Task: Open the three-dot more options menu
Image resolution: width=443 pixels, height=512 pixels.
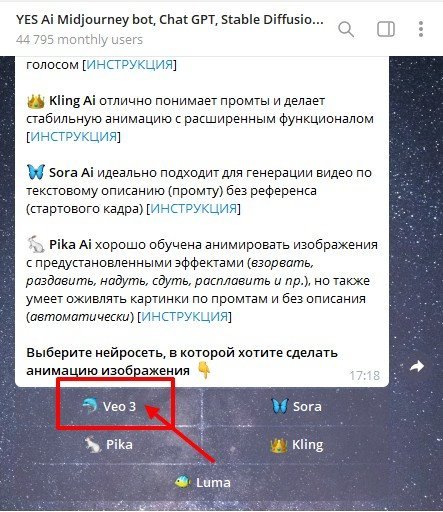Action: tap(421, 29)
